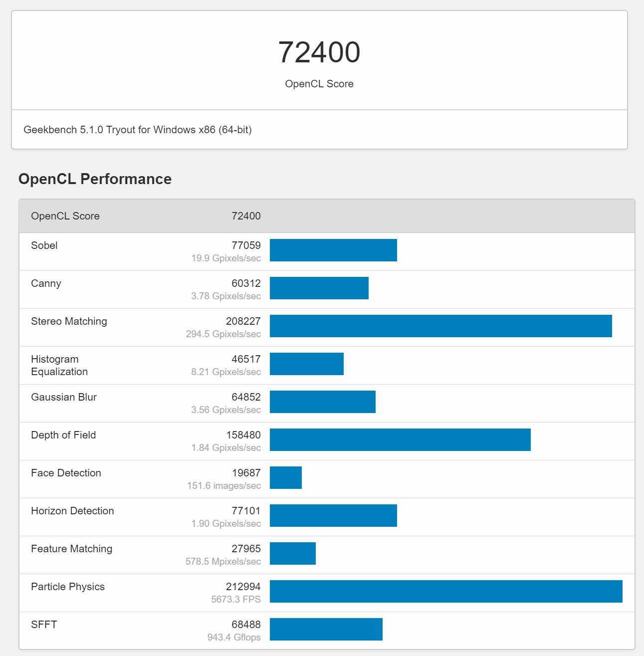Click the Particle Physics 5673.3 FPS text

pyautogui.click(x=235, y=599)
